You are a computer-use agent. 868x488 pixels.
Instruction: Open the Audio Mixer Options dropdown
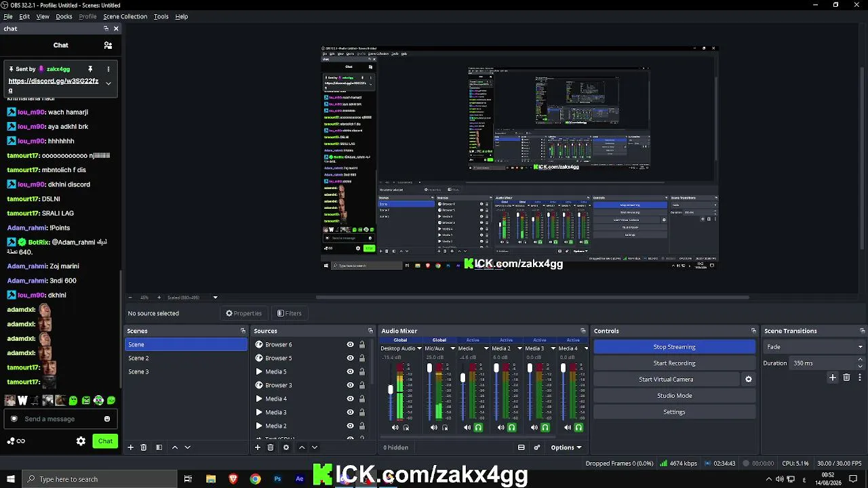[566, 447]
